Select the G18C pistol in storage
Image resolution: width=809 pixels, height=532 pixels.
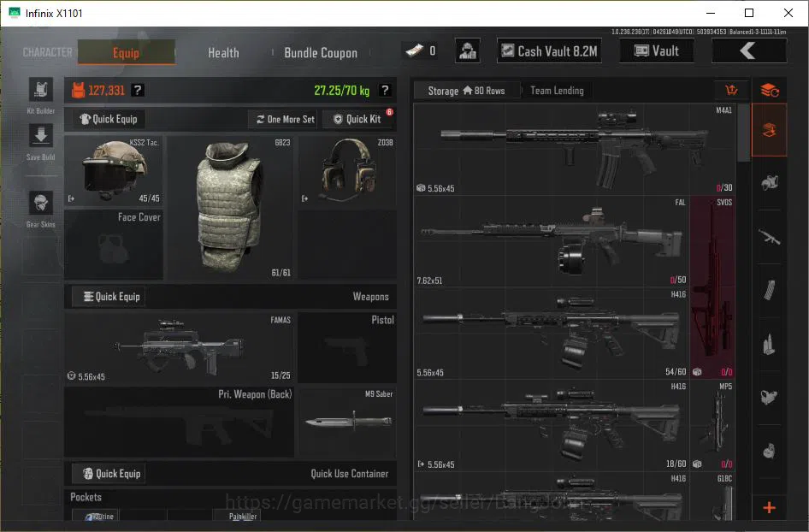tap(712, 496)
